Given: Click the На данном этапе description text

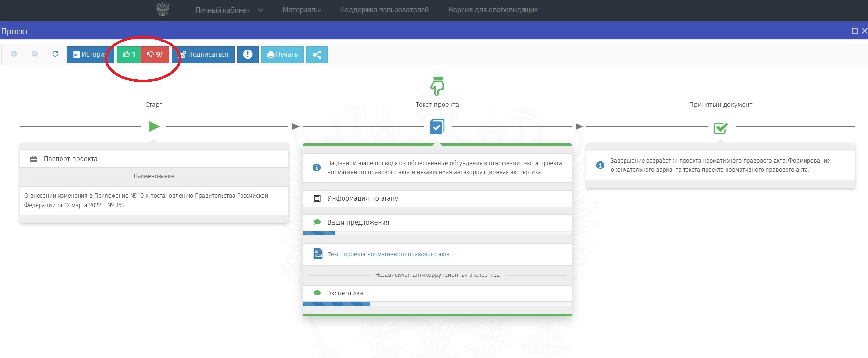Looking at the screenshot, I should [x=444, y=168].
